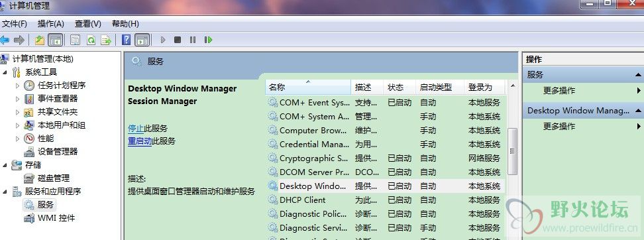Select the Desktop Windo... service row

point(385,186)
